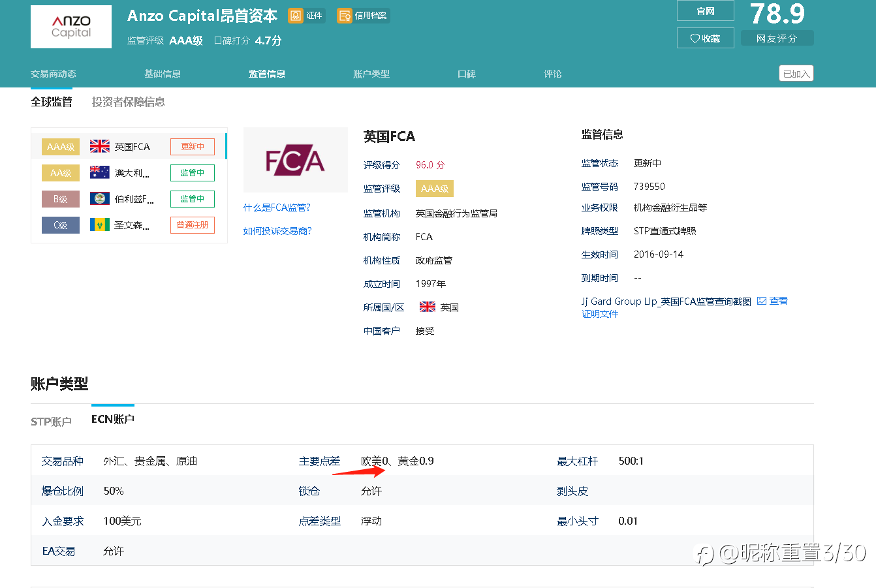Screen dimensions: 876x588
Task: Click the UK flag beside 英国FCA in regulator list
Action: (x=100, y=146)
